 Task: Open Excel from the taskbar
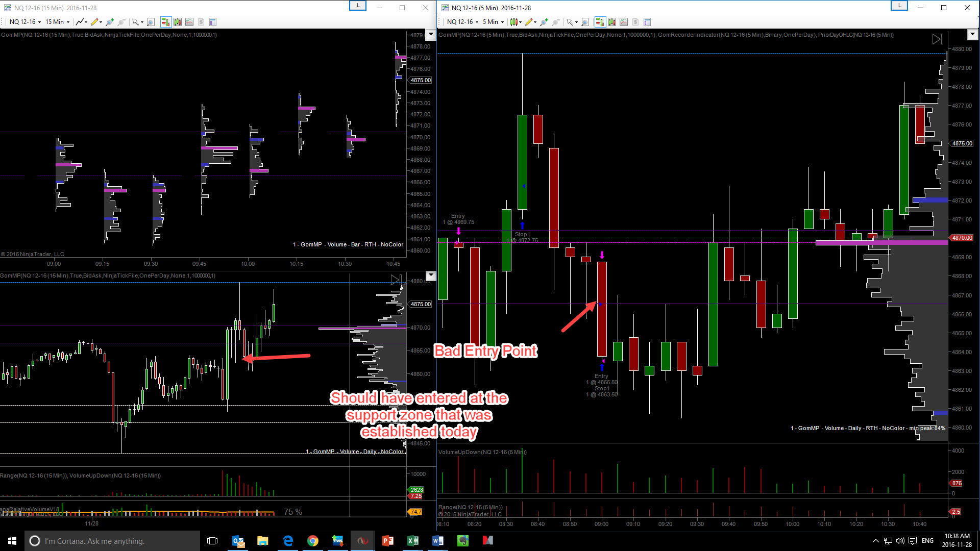click(413, 541)
